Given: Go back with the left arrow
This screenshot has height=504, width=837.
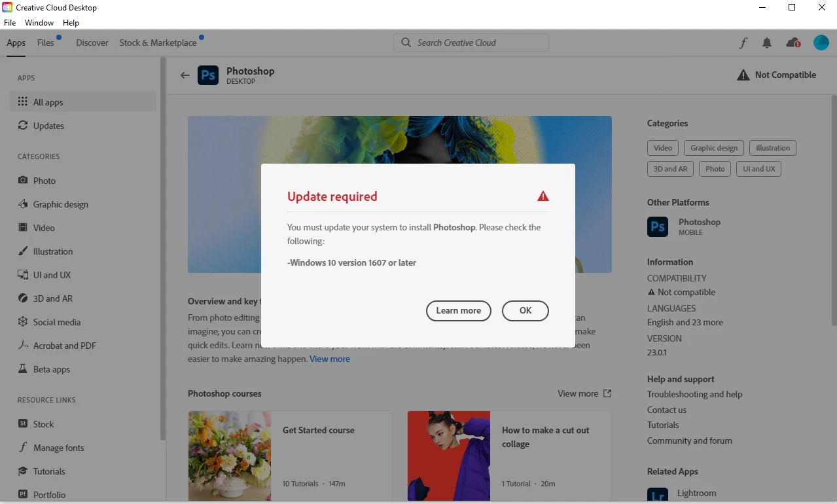Looking at the screenshot, I should (x=185, y=75).
